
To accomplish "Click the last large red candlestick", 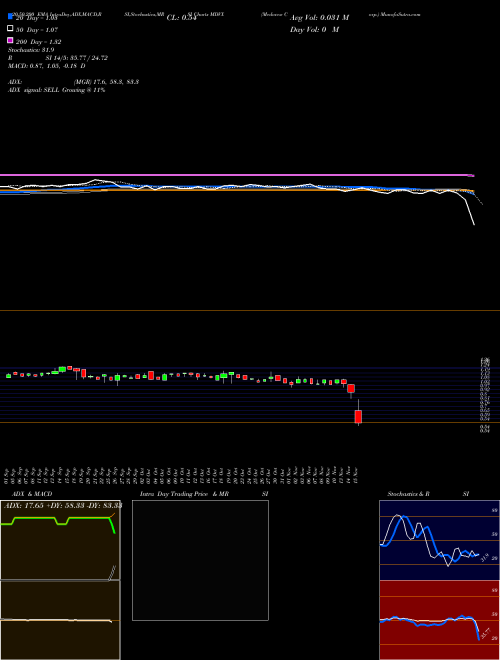I will coord(358,416).
